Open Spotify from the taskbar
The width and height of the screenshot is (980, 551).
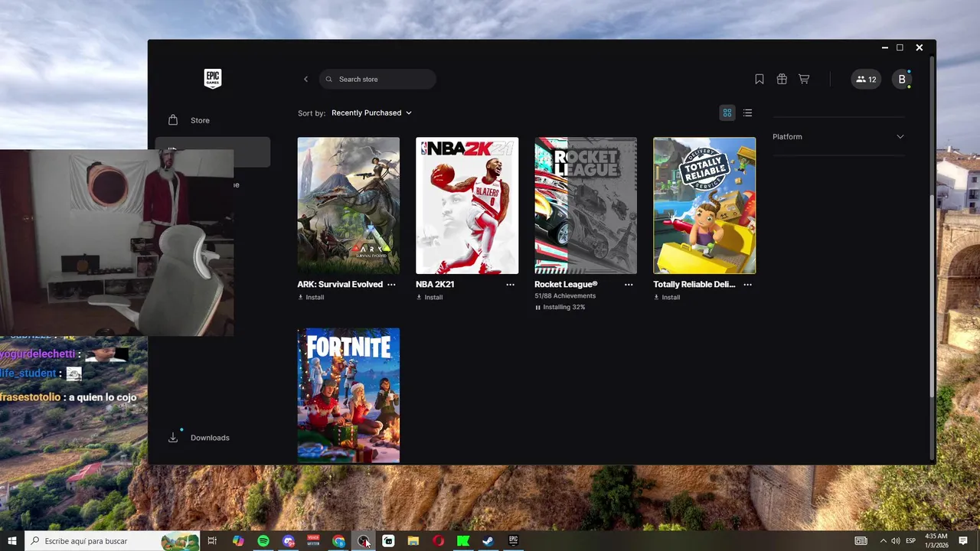263,541
